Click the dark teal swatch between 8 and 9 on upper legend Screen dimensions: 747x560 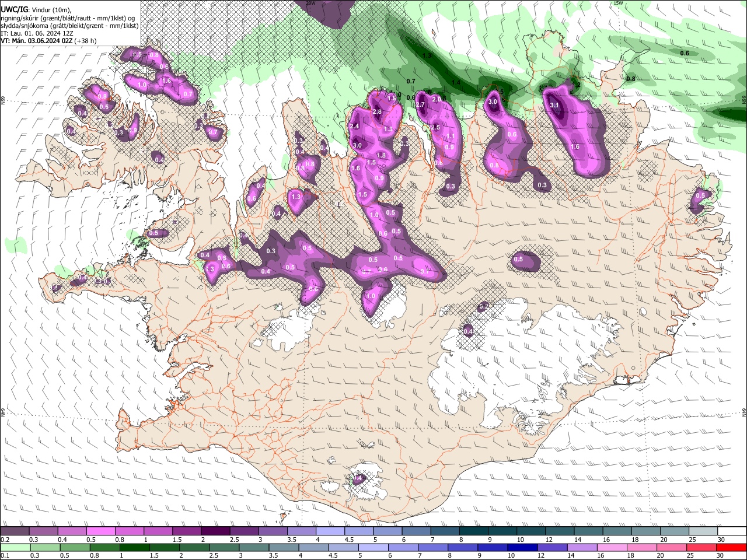point(473,531)
